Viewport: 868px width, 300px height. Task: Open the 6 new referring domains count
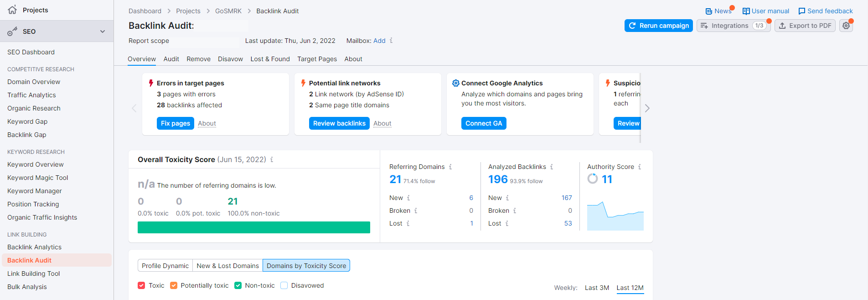pyautogui.click(x=471, y=198)
